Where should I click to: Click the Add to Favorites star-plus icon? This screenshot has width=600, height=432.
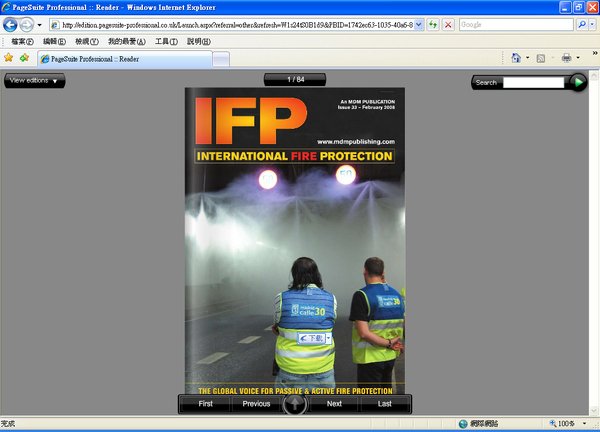coord(24,58)
